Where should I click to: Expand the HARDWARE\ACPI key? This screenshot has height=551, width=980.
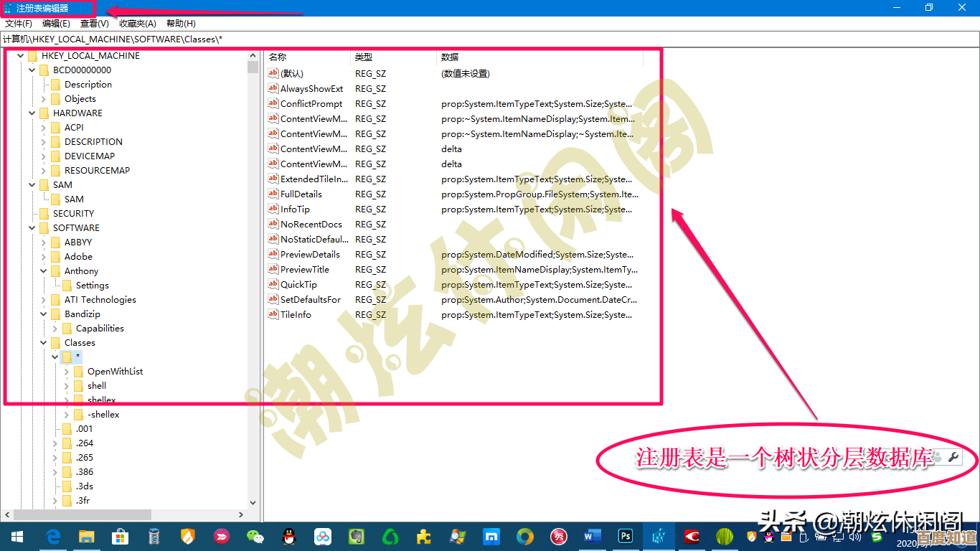(x=42, y=127)
